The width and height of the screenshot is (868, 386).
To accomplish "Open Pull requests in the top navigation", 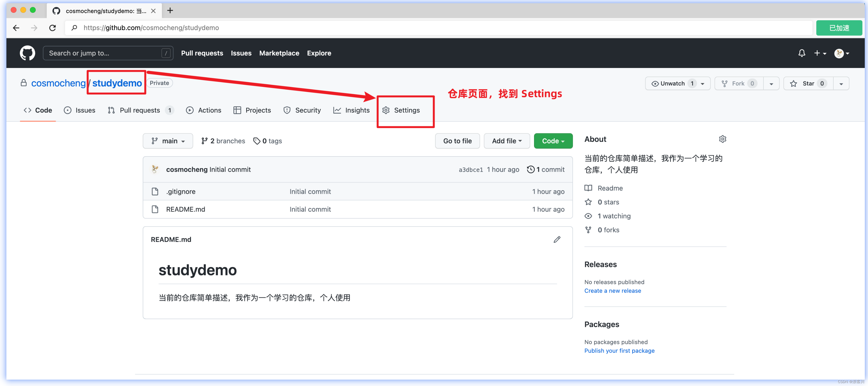I will [202, 53].
